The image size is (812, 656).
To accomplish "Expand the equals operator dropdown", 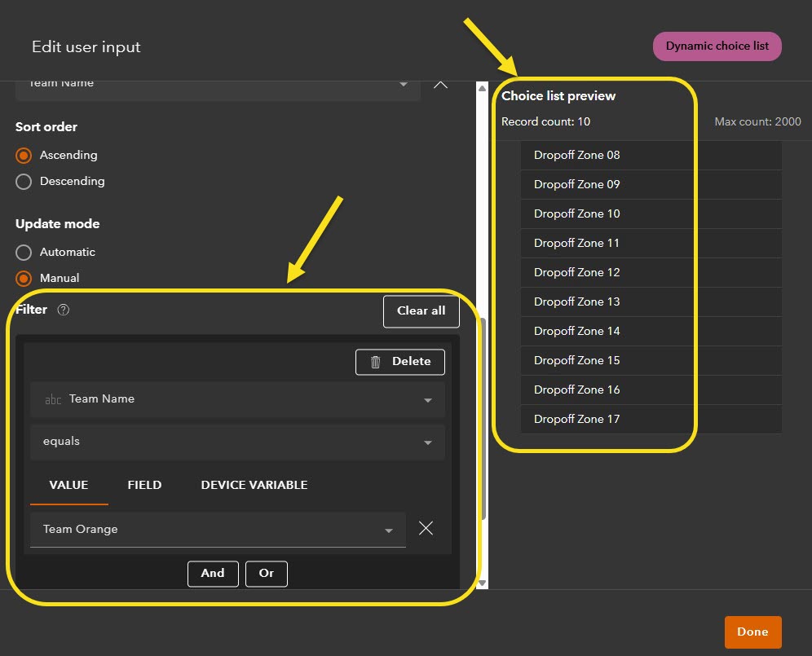I will point(427,442).
